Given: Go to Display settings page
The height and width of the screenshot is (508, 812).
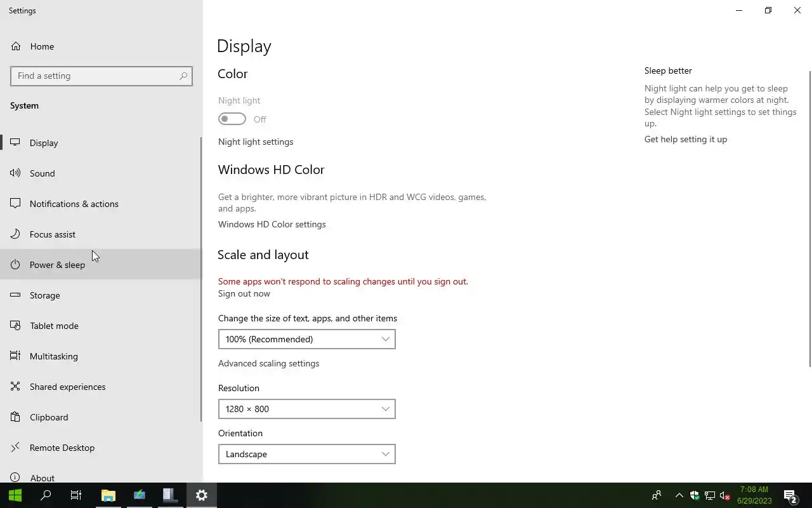Looking at the screenshot, I should point(101,143).
